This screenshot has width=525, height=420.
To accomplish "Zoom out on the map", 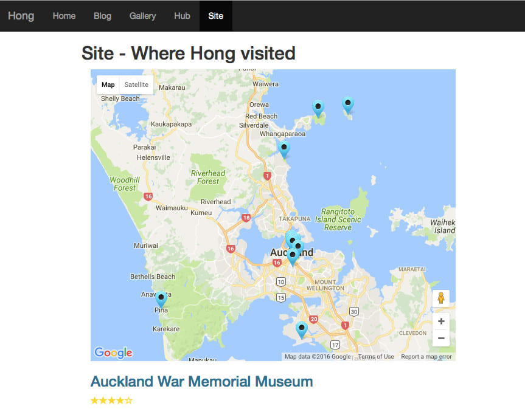I will (x=441, y=338).
